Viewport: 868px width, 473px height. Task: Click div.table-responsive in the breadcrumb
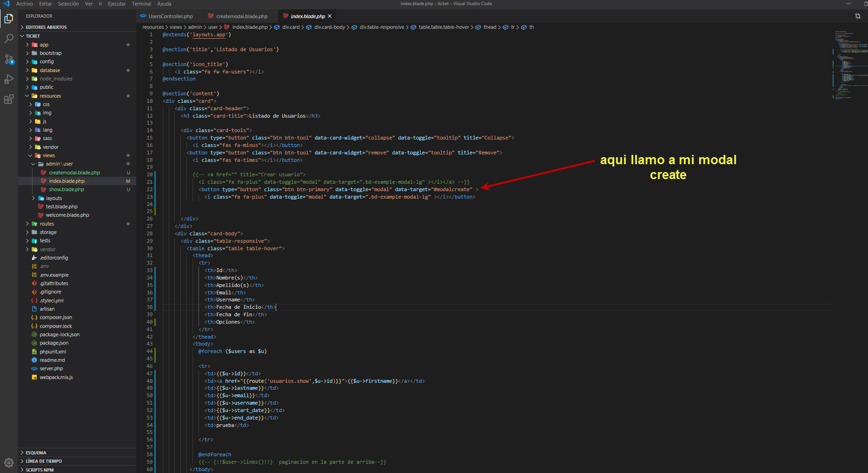tap(378, 27)
